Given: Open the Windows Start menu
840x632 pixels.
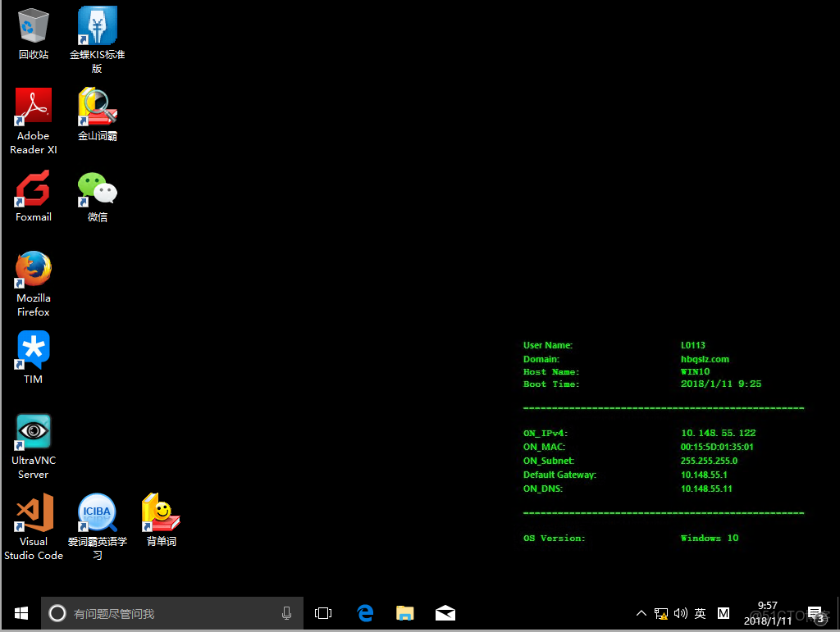Looking at the screenshot, I should click(21, 613).
